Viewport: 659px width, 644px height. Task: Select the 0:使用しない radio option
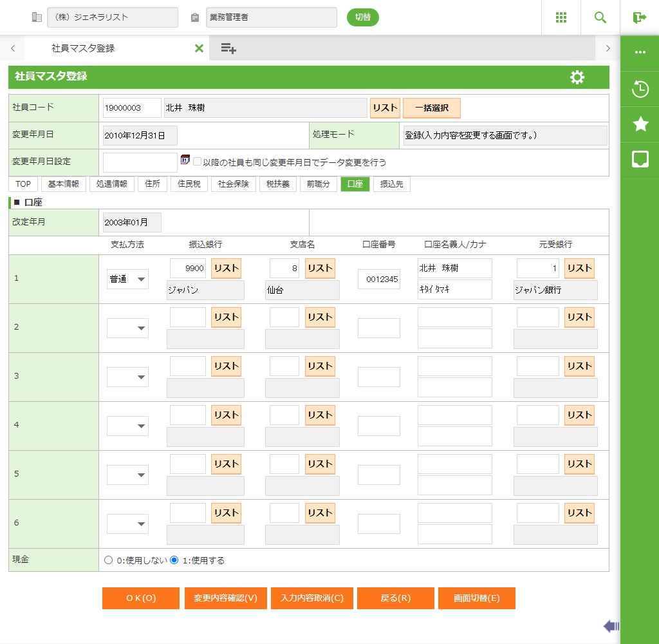(108, 560)
